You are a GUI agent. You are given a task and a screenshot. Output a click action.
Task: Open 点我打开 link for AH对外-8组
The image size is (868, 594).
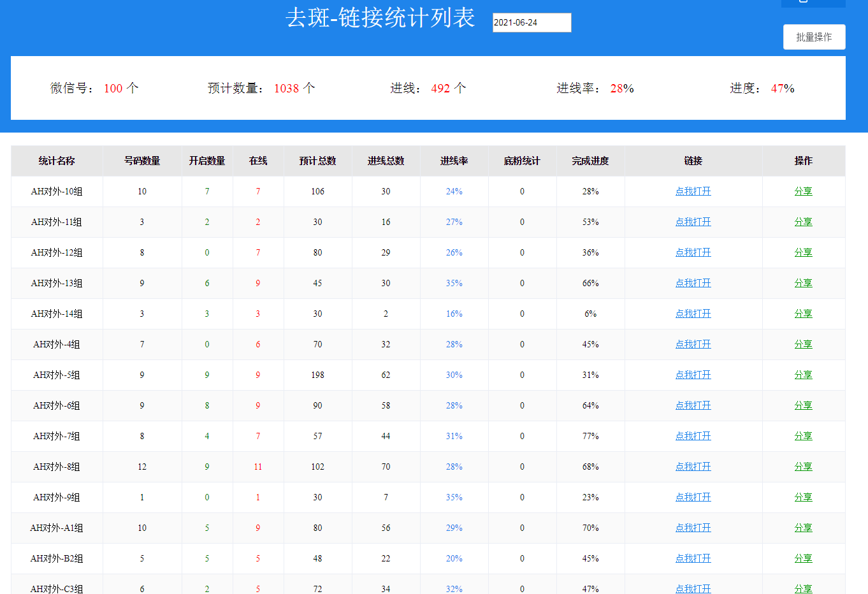[693, 467]
